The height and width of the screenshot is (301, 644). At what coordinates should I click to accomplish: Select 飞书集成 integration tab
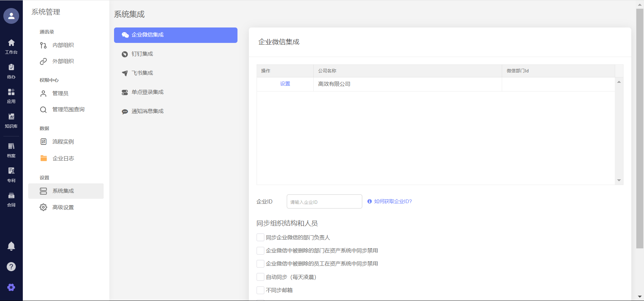click(x=142, y=73)
